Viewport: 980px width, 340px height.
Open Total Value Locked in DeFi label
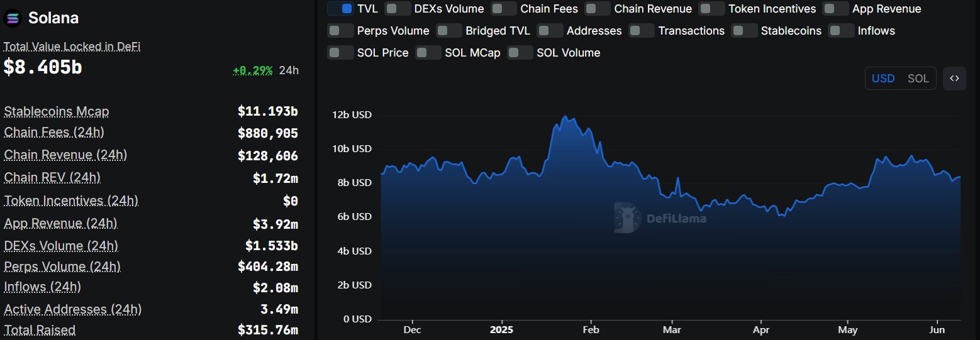(x=72, y=47)
